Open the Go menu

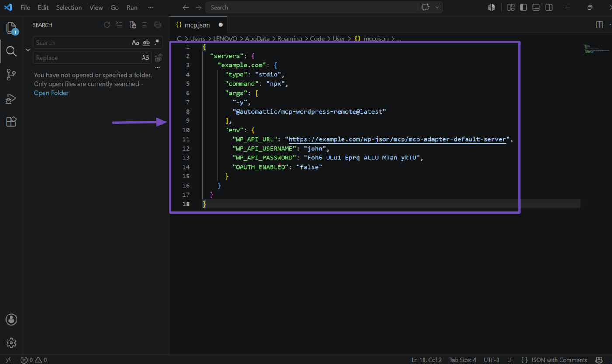pos(115,7)
